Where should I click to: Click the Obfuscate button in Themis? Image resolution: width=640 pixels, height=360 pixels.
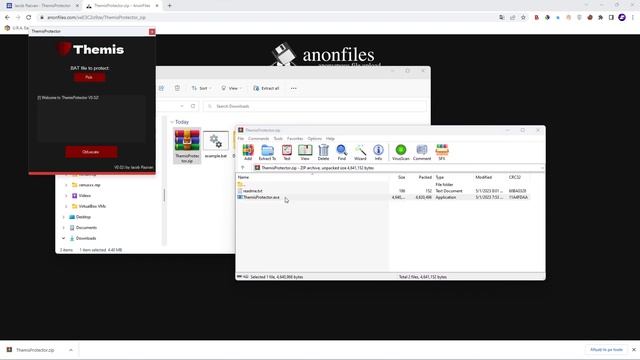coord(91,152)
